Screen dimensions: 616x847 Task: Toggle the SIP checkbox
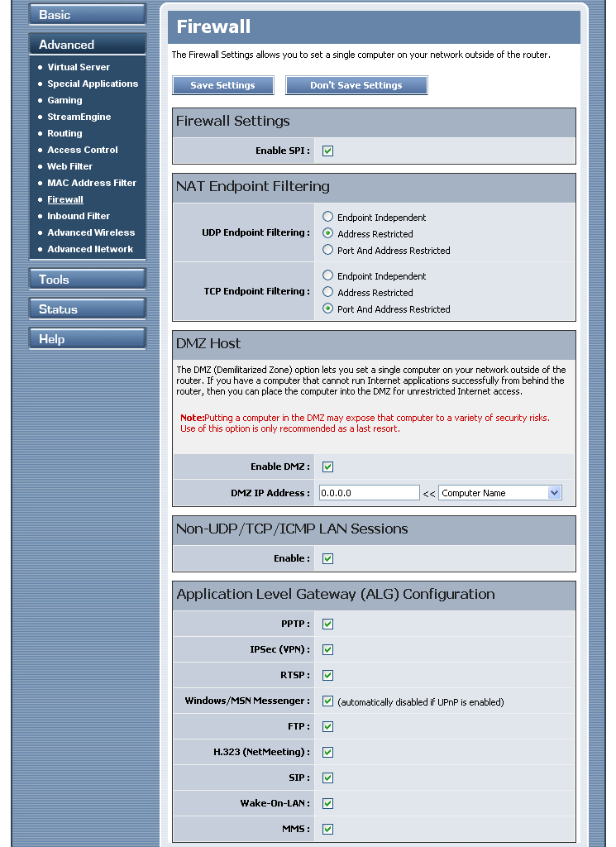pyautogui.click(x=327, y=778)
